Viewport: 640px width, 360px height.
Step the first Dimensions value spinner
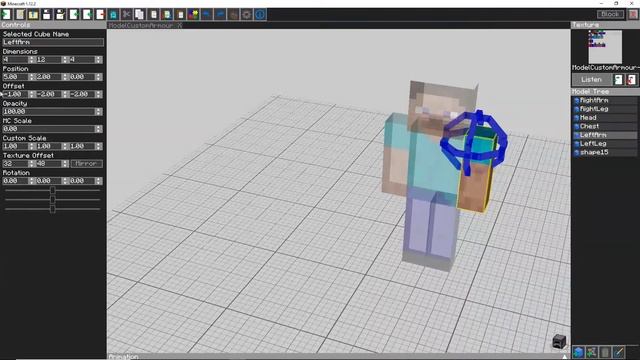click(x=31, y=60)
